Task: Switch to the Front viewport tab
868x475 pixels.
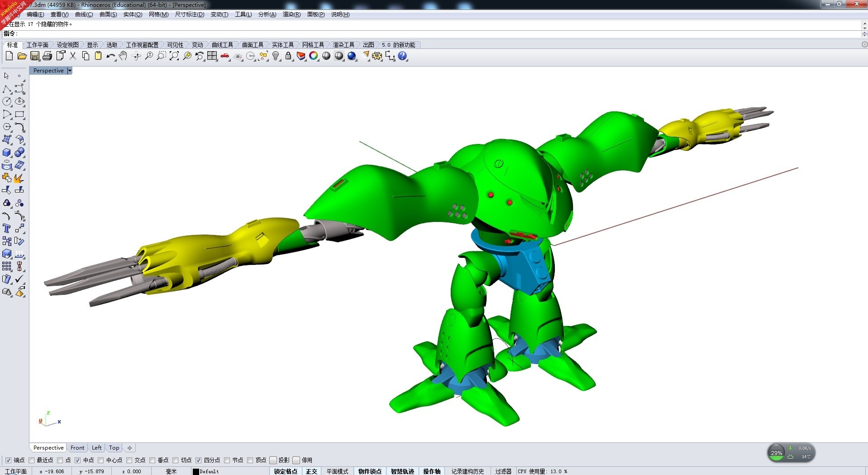Action: pyautogui.click(x=77, y=448)
